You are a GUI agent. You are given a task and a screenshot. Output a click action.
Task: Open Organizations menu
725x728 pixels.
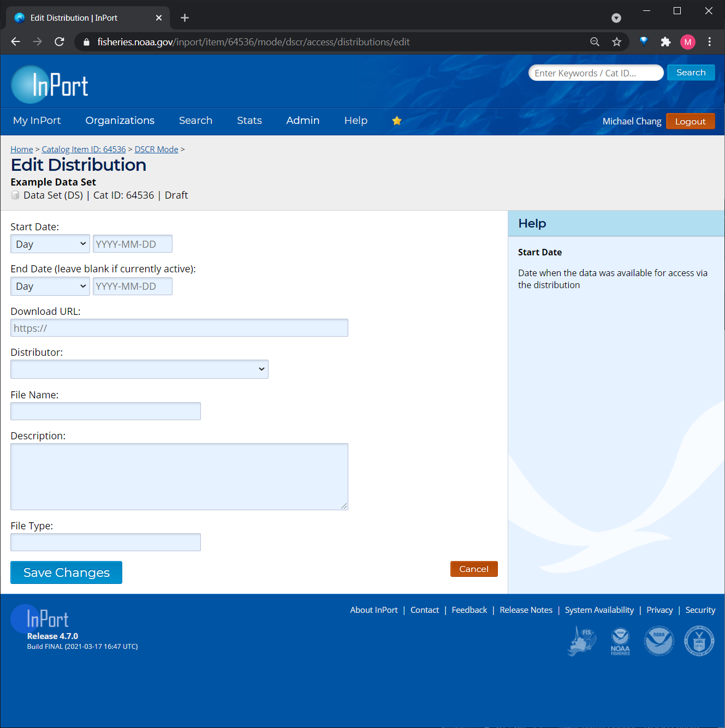pyautogui.click(x=120, y=121)
